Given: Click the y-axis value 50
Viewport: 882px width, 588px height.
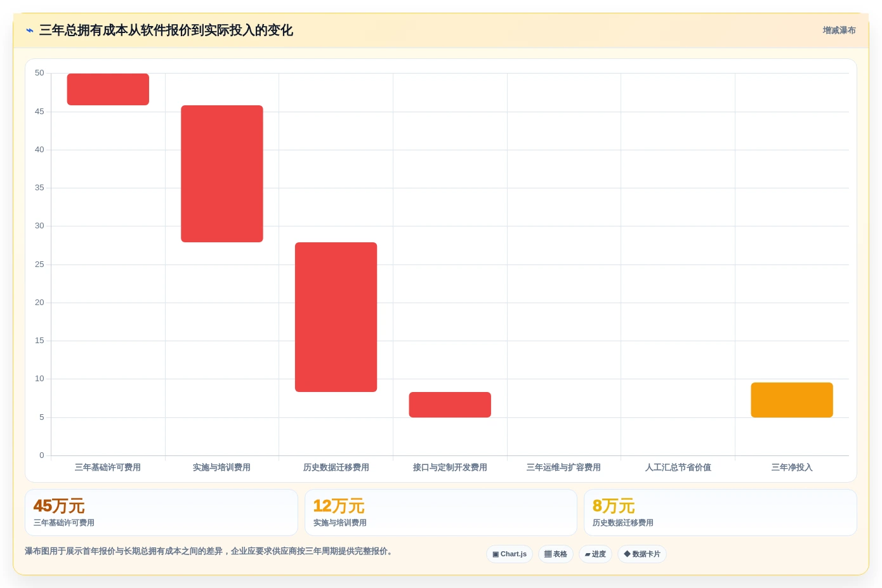Looking at the screenshot, I should click(39, 73).
